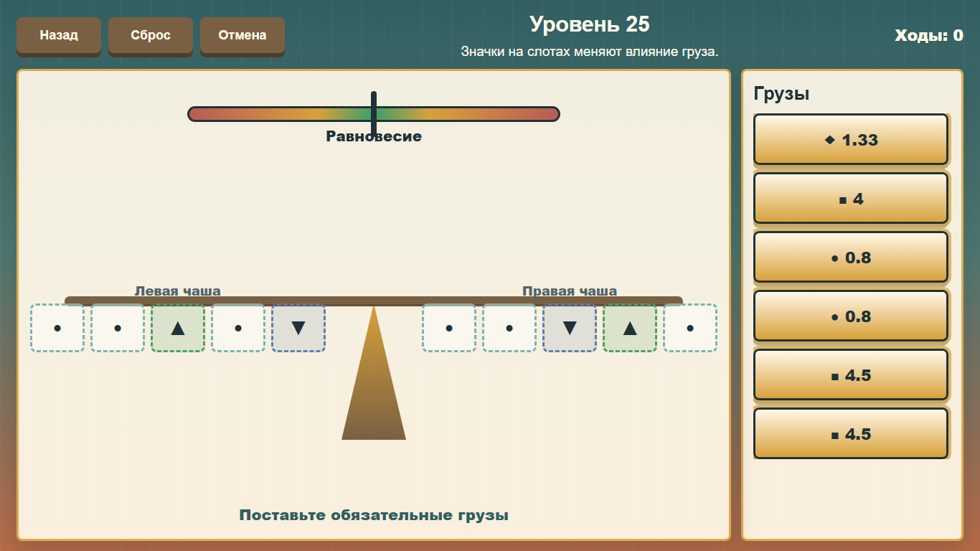Reset the level with Сброс

pyautogui.click(x=151, y=35)
